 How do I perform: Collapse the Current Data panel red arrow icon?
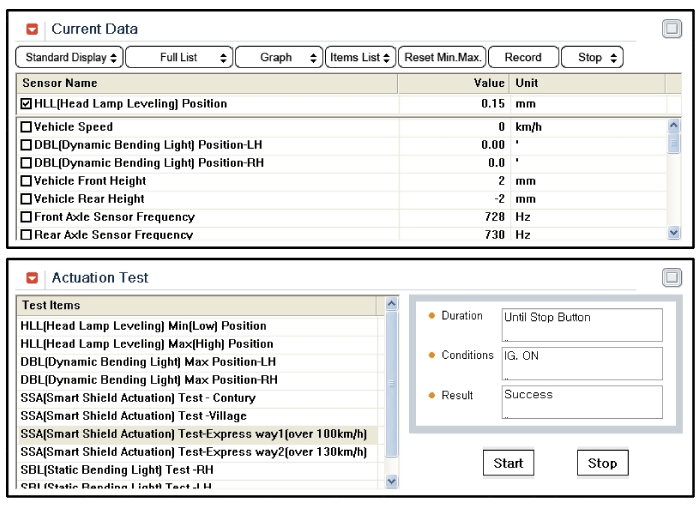[x=32, y=29]
